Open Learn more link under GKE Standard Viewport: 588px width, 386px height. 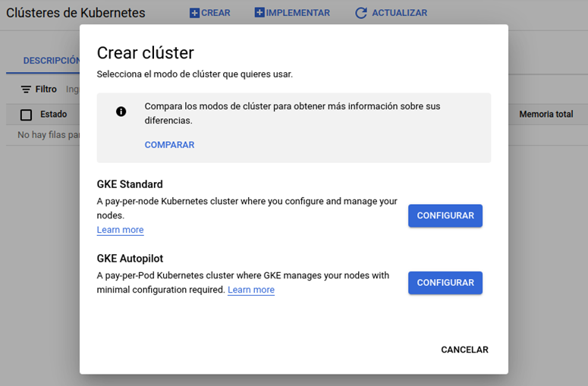pyautogui.click(x=120, y=230)
